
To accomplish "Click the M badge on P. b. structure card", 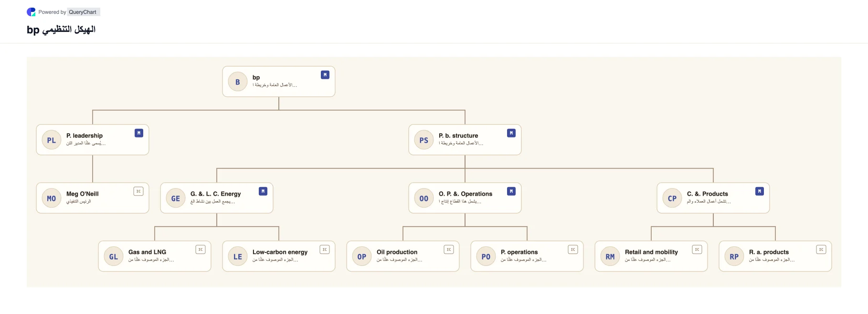I will [511, 133].
